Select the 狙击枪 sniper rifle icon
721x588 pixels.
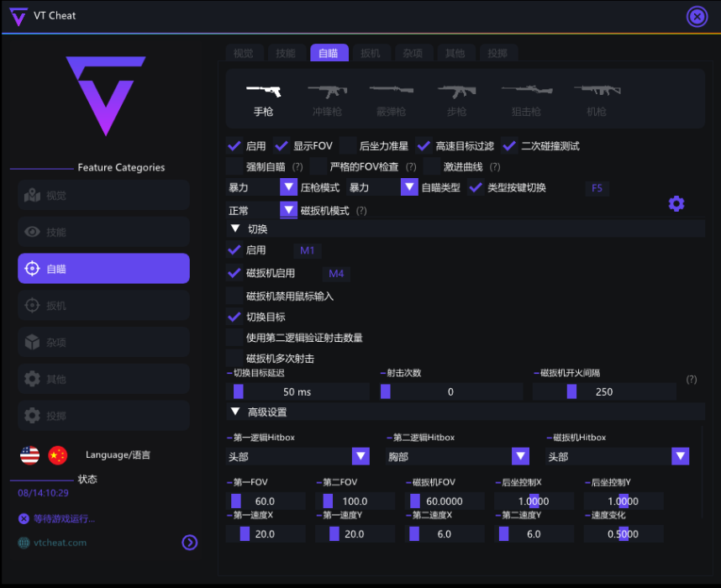click(x=527, y=89)
